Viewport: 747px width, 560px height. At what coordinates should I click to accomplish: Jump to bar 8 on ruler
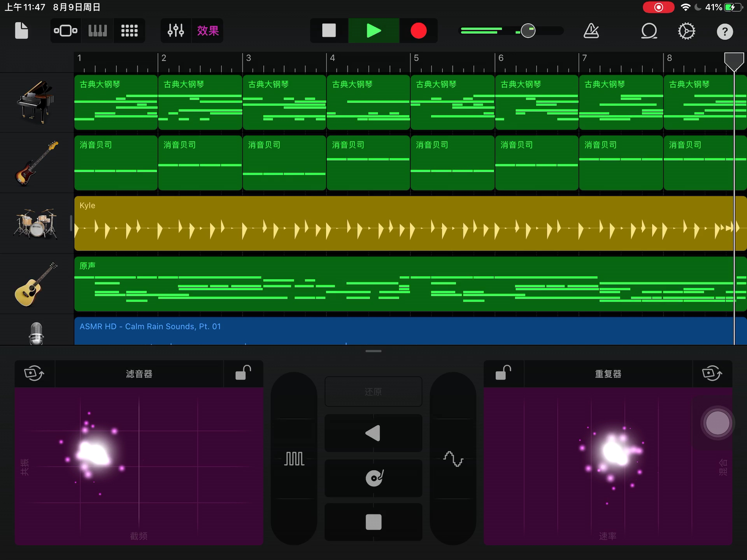click(670, 58)
